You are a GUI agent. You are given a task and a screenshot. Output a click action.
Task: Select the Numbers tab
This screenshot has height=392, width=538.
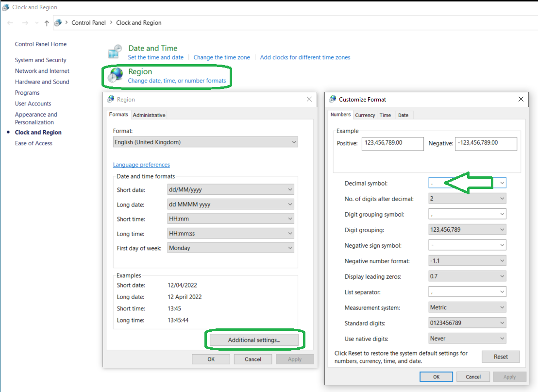point(340,115)
